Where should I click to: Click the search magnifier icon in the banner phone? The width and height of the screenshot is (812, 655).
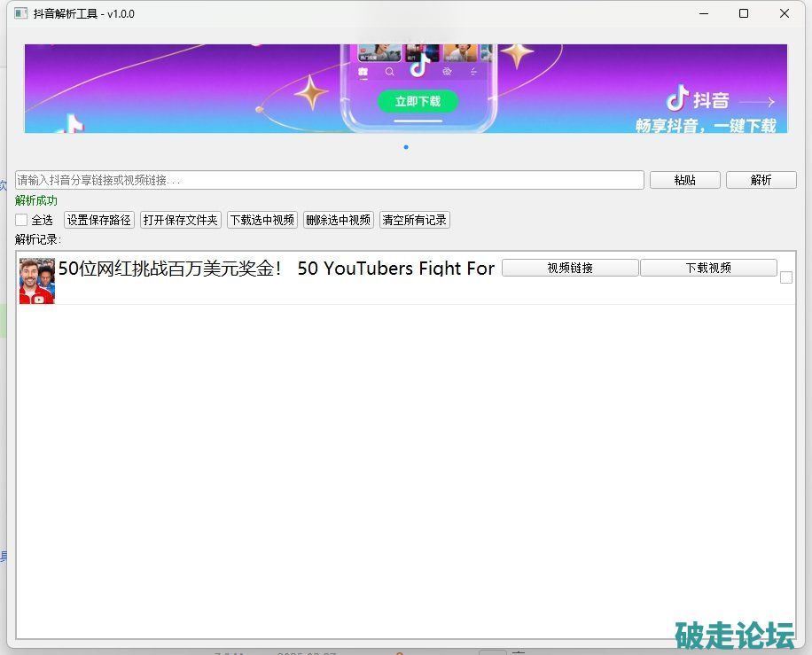point(389,72)
